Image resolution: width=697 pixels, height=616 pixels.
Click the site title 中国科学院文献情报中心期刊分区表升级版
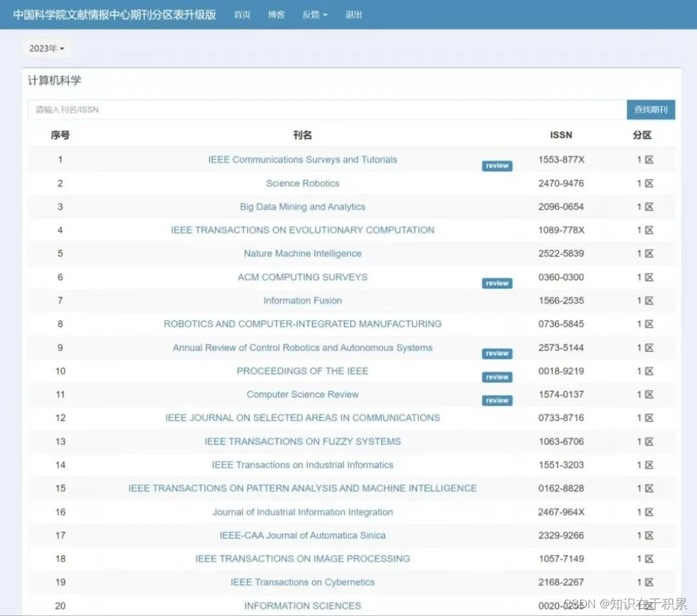115,15
